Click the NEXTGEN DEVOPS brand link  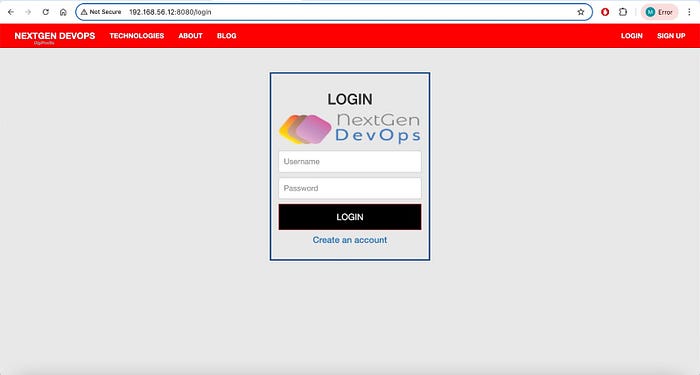click(54, 36)
